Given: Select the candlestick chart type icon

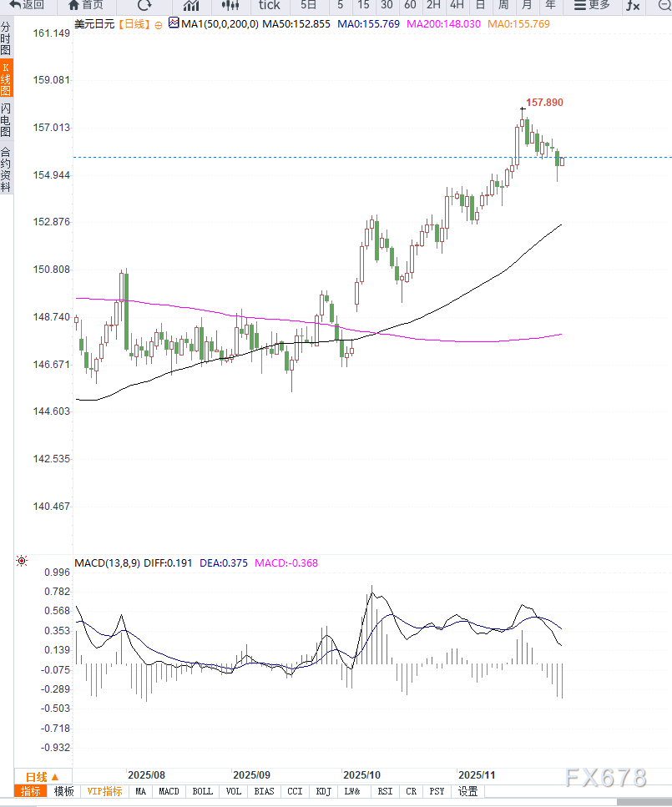Looking at the screenshot, I should (230, 5).
